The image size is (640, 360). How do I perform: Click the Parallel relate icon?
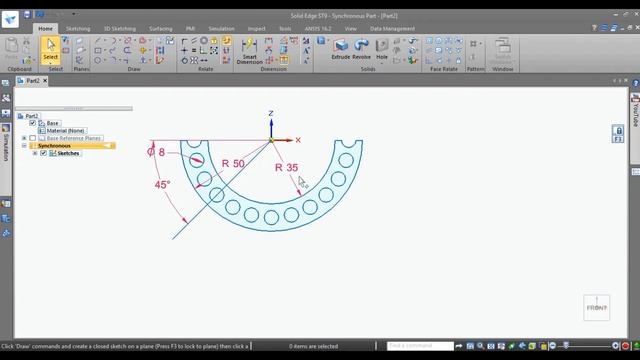tap(194, 40)
